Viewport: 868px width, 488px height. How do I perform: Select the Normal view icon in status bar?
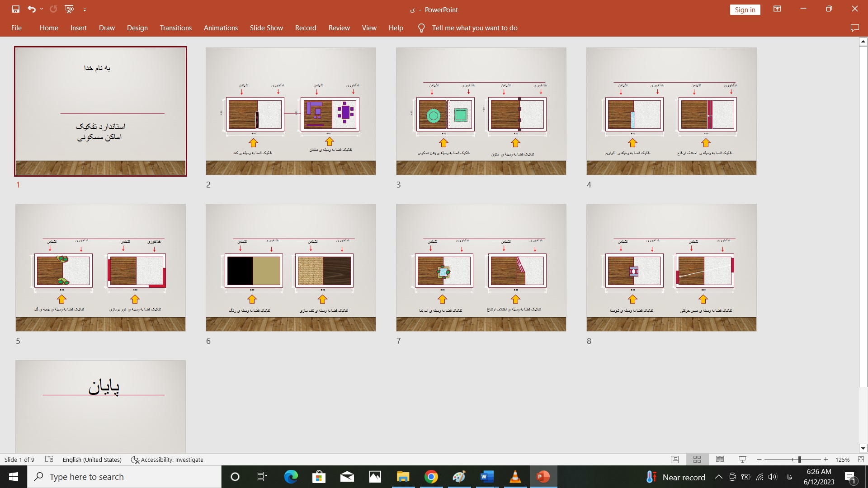click(x=675, y=460)
